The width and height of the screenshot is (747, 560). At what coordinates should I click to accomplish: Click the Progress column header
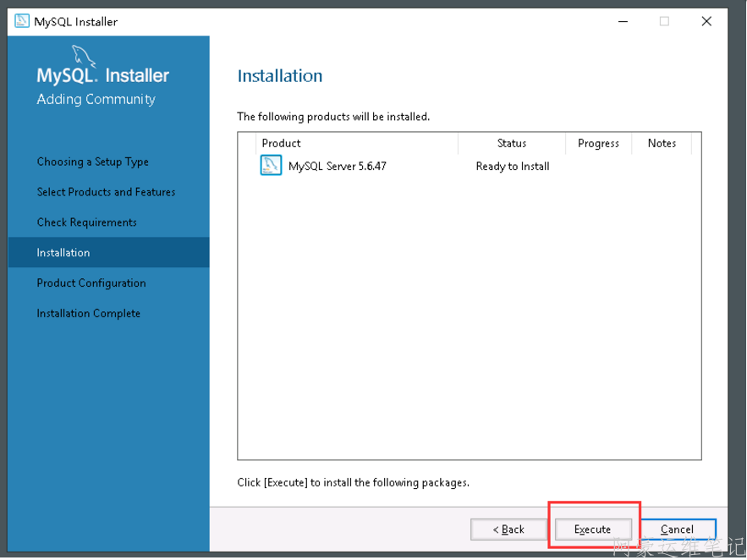click(598, 143)
